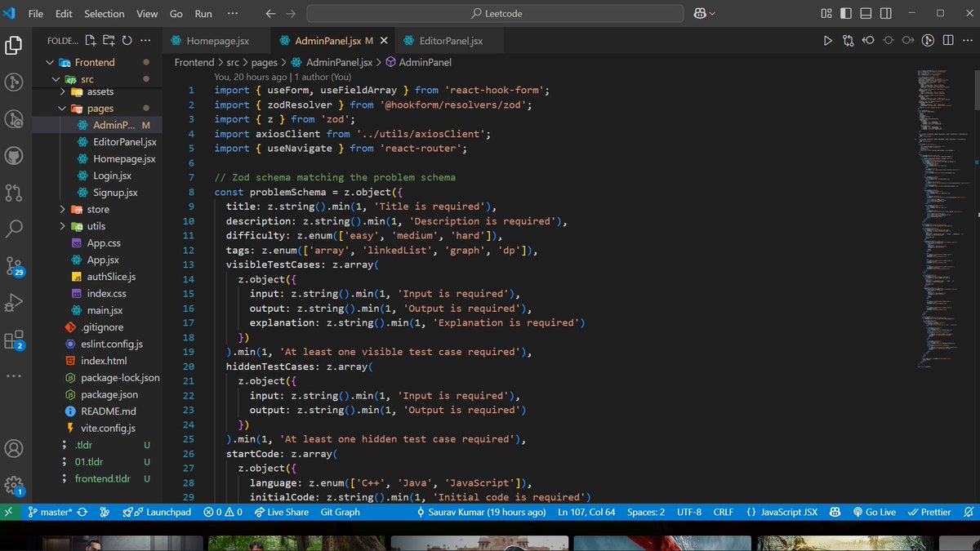Open the GitHub view in activity bar
Image resolution: width=980 pixels, height=551 pixels.
[13, 155]
